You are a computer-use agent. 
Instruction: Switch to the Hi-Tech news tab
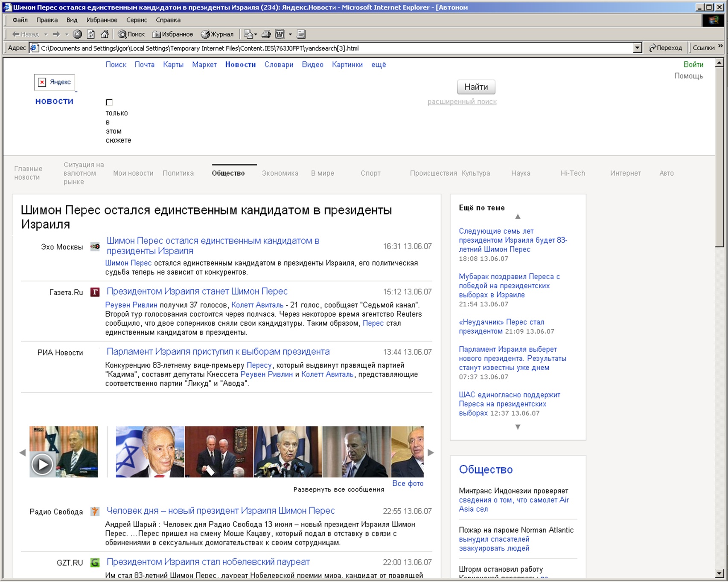tap(573, 173)
